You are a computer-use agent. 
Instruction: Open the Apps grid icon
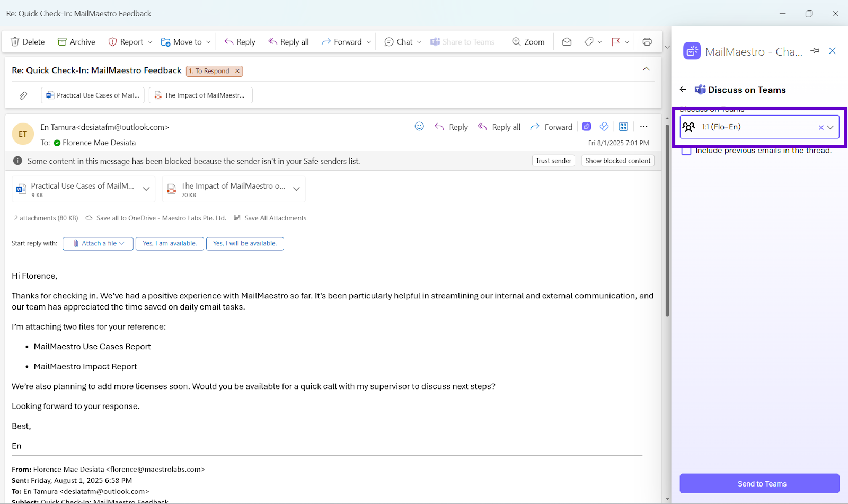(623, 126)
